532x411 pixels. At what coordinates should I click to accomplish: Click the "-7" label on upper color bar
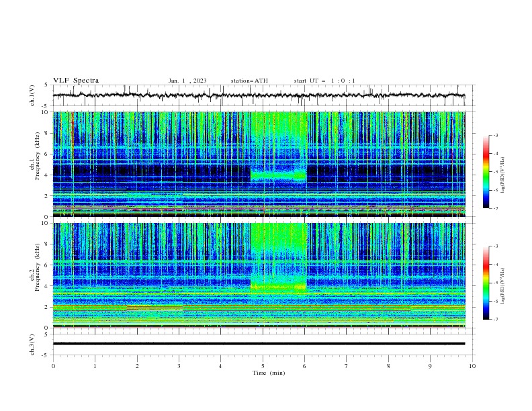496,209
